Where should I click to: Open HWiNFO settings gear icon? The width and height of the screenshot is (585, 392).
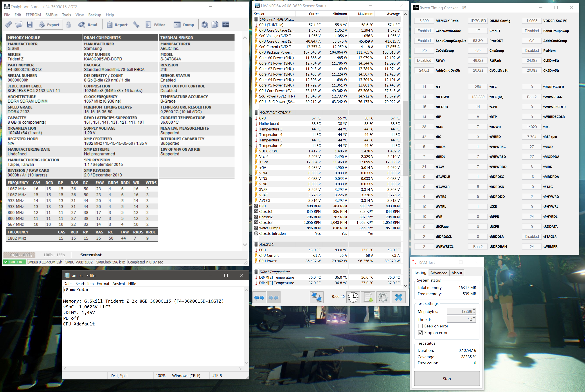click(383, 297)
